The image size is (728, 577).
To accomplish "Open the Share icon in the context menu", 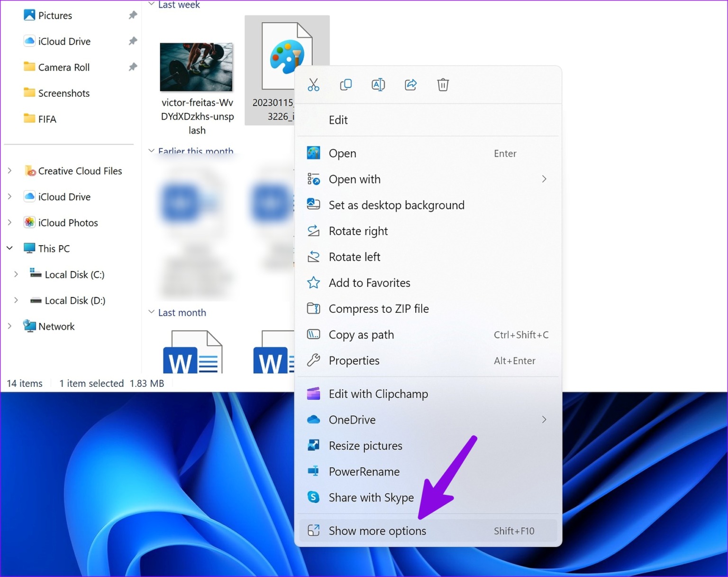I will point(410,84).
